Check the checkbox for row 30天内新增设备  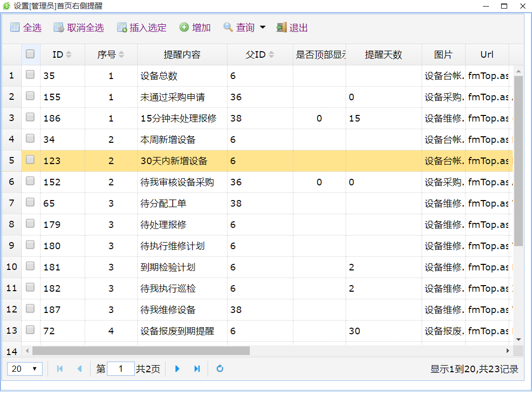pyautogui.click(x=30, y=160)
